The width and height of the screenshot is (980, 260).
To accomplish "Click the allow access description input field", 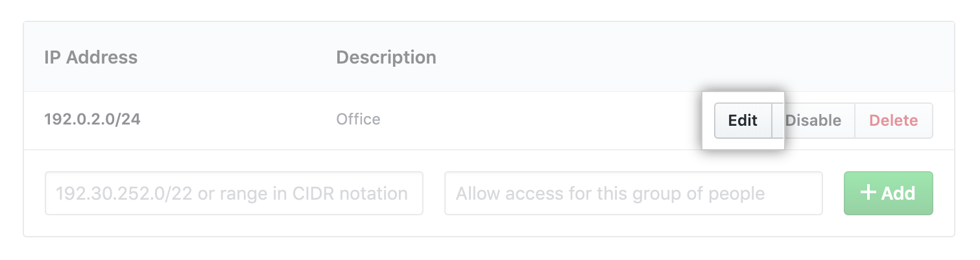I will 633,193.
